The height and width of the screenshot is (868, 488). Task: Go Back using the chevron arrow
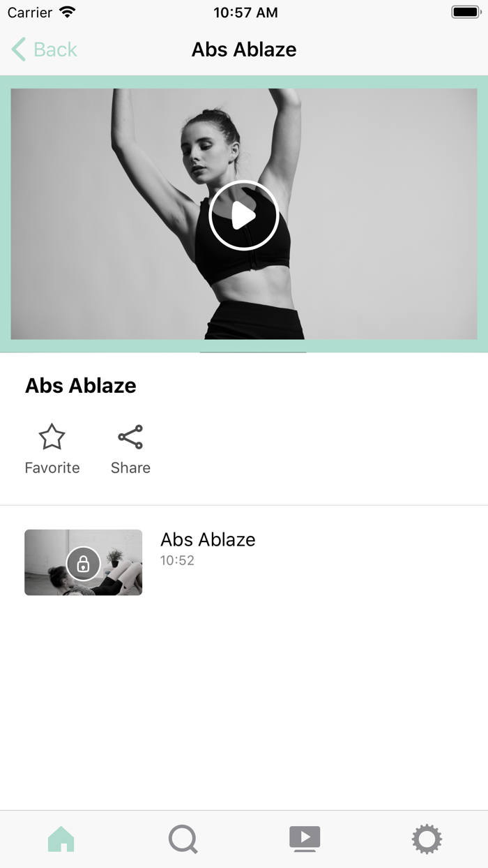click(x=19, y=50)
